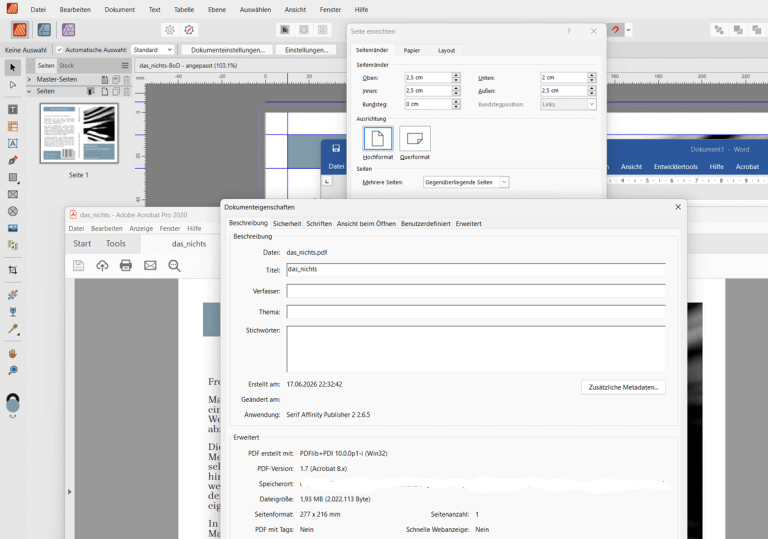Viewport: 768px width, 539px height.
Task: Select the Zoom tool in Affinity toolbox
Action: (13, 370)
